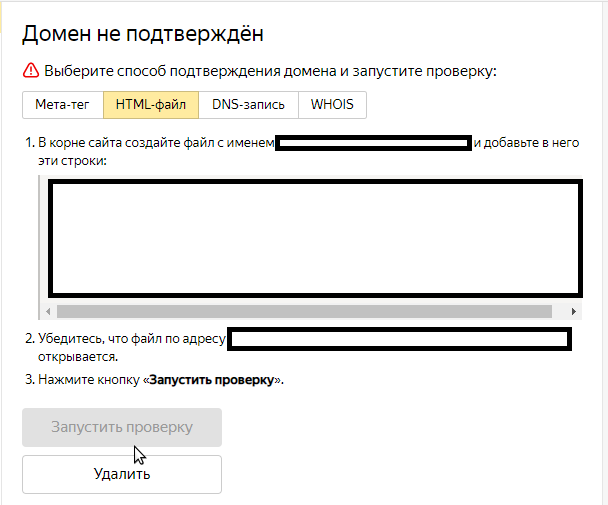Screen dimensions: 608x505
Task: Open the redacted file address link in step 2
Action: 400,339
